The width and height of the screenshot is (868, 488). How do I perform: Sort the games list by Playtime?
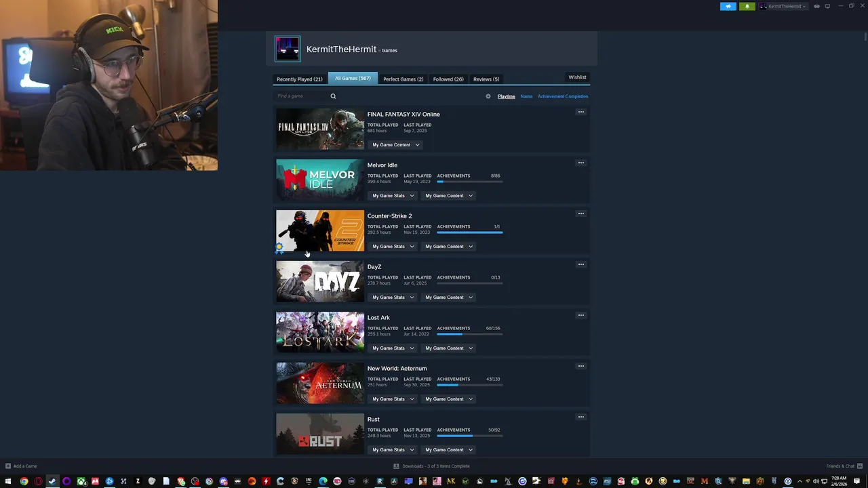(506, 96)
